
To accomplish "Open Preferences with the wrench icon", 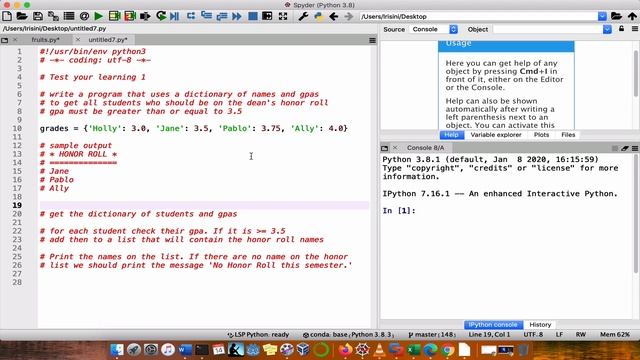I will 303,16.
